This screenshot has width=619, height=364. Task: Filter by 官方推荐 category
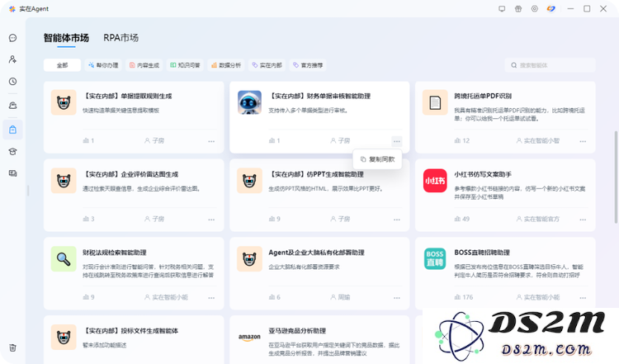tap(308, 65)
